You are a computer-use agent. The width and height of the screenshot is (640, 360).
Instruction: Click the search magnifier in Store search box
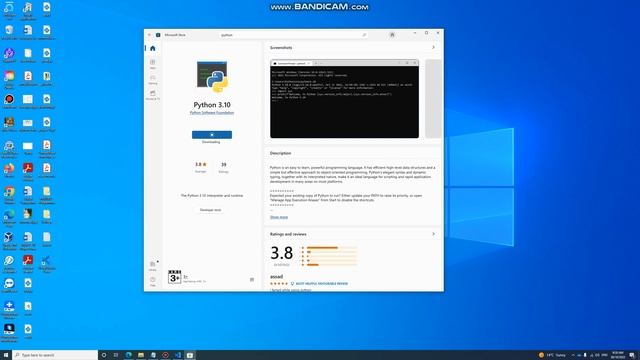coord(364,35)
